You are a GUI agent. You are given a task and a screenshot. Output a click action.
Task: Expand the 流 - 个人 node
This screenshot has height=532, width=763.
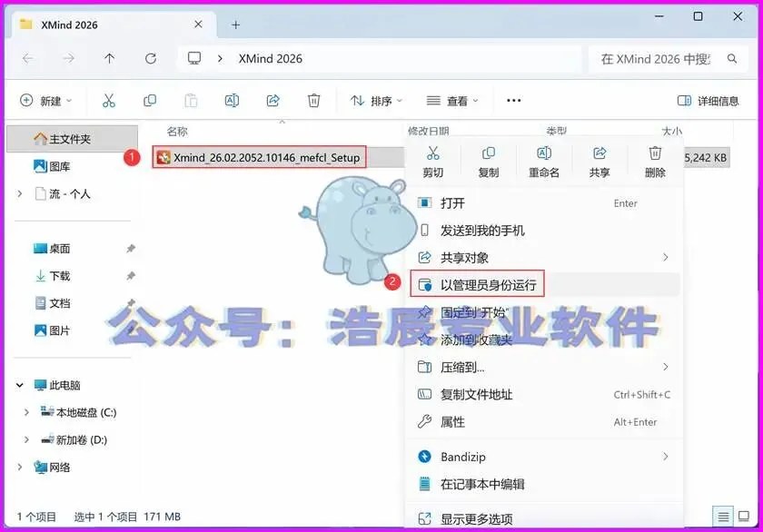click(19, 194)
